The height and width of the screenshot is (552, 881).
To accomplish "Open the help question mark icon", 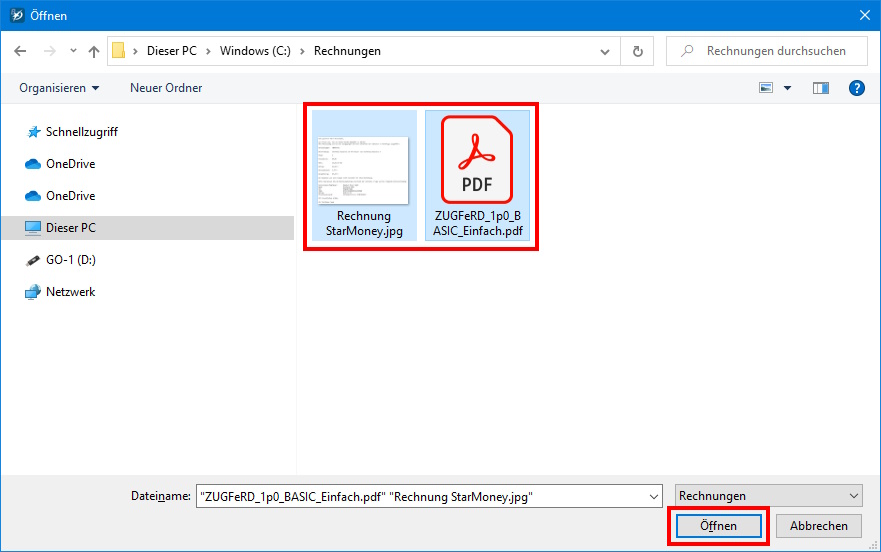I will (x=856, y=88).
